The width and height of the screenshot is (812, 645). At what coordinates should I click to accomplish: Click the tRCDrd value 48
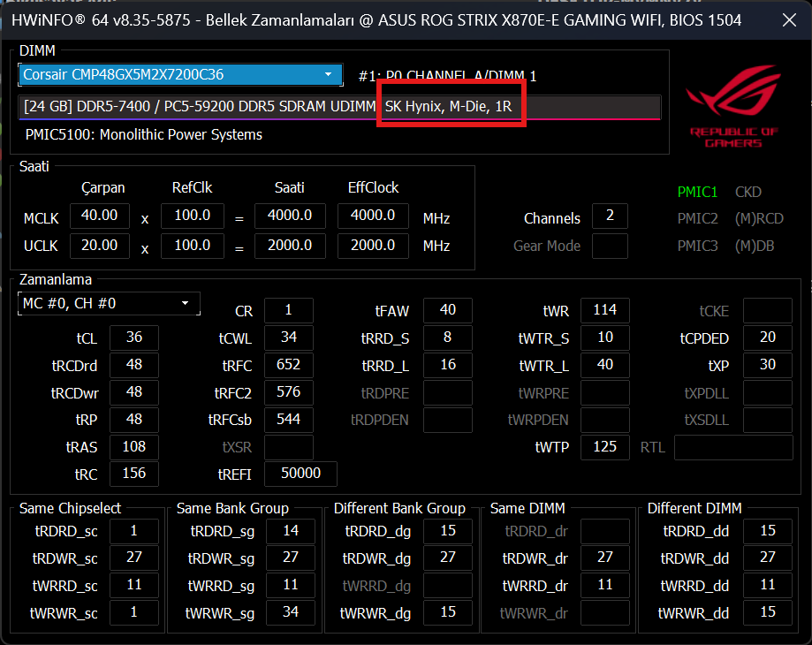coord(134,365)
